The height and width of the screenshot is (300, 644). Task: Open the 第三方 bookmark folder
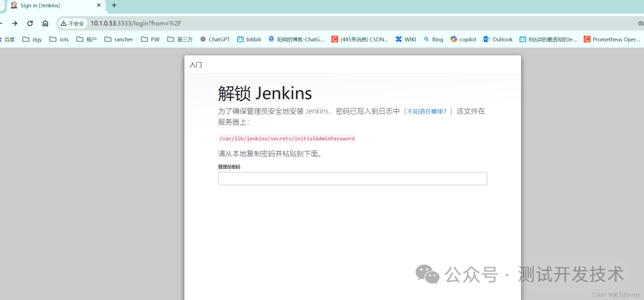pyautogui.click(x=180, y=39)
